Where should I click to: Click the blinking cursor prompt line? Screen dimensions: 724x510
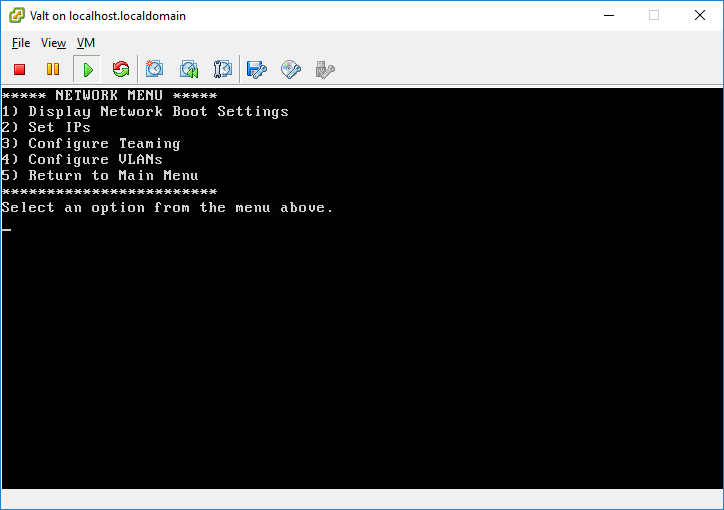coord(6,228)
